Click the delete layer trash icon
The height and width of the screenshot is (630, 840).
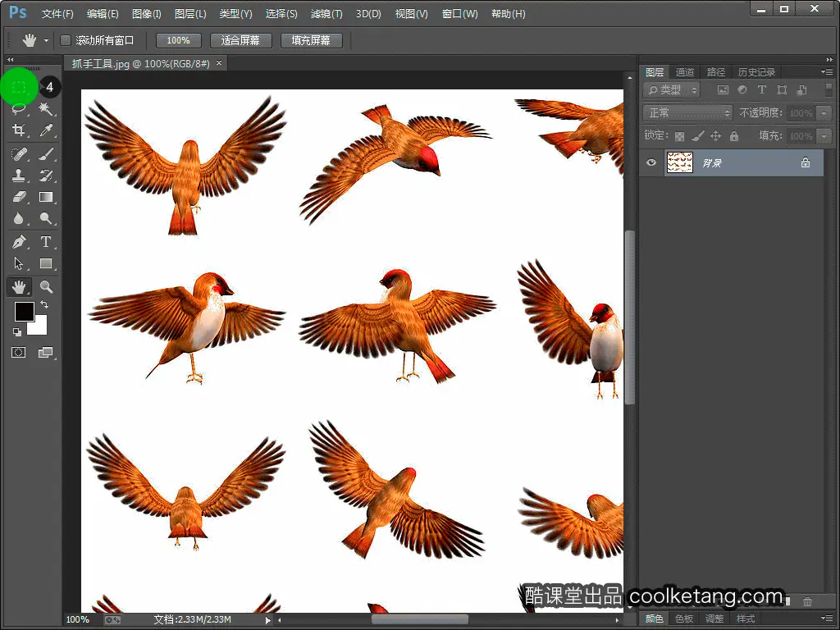point(807,601)
